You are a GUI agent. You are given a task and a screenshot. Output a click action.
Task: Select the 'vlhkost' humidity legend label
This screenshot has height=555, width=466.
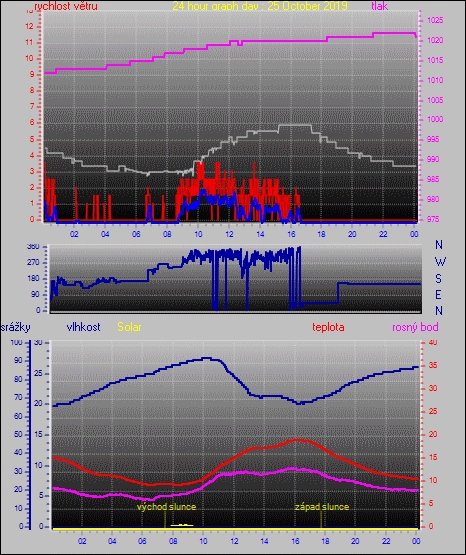click(84, 327)
